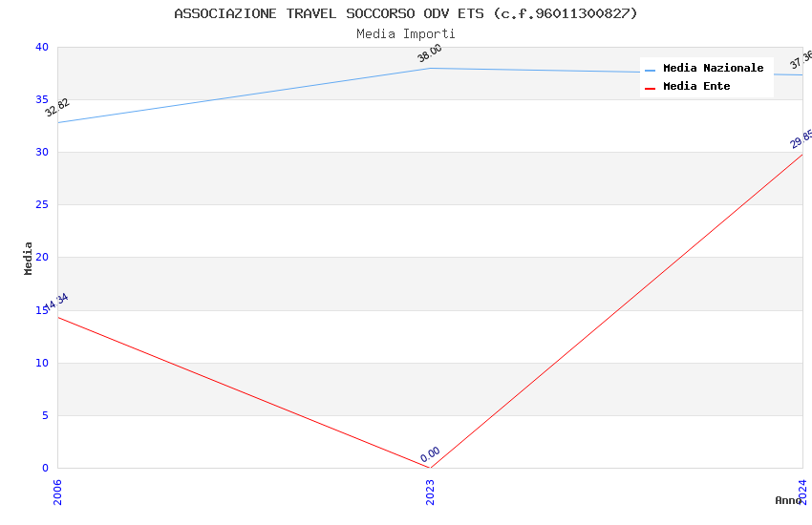Click the blue line's 2023 peak point

tap(430, 69)
